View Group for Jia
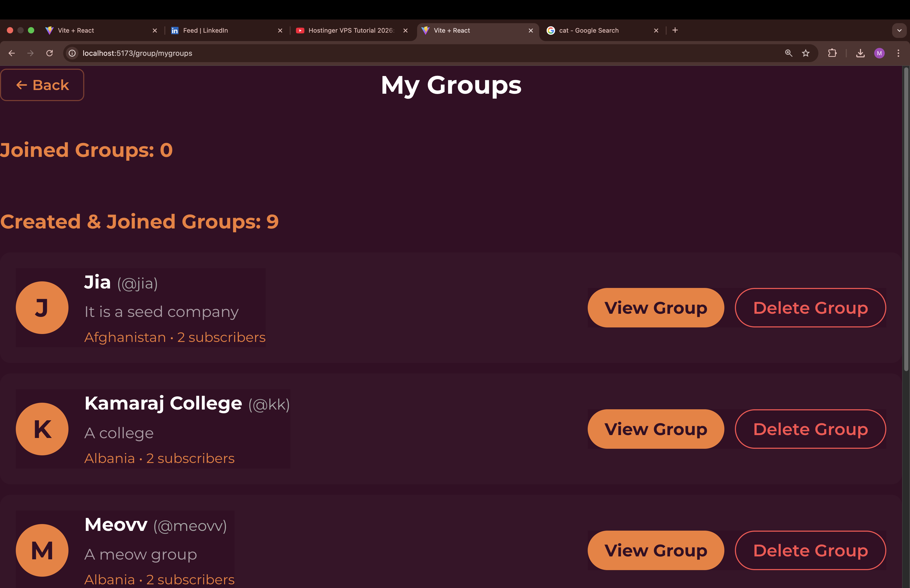910x588 pixels. tap(656, 308)
